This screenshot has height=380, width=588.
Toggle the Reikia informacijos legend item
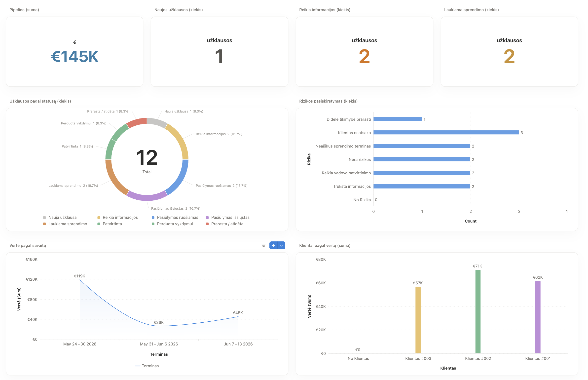tap(117, 217)
